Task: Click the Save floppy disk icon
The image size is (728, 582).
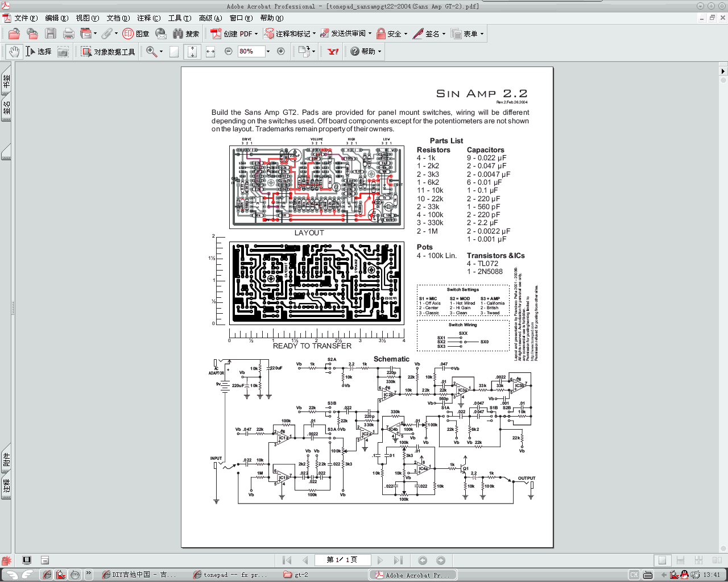Action: point(51,34)
